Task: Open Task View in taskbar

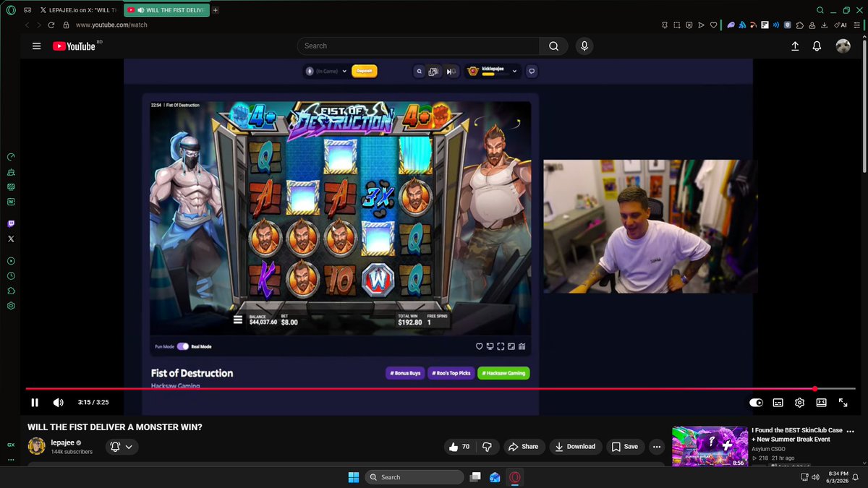Action: point(475,477)
